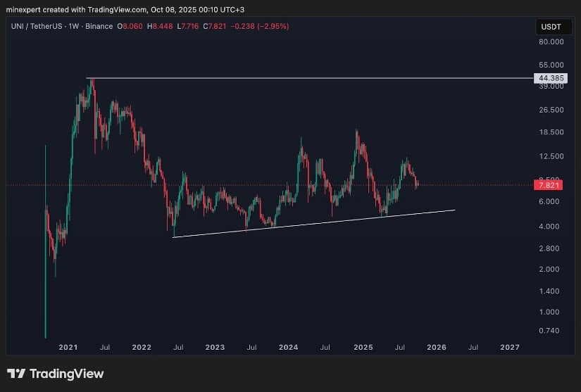
Task: Click the 4.000 price axis label
Action: pos(549,226)
